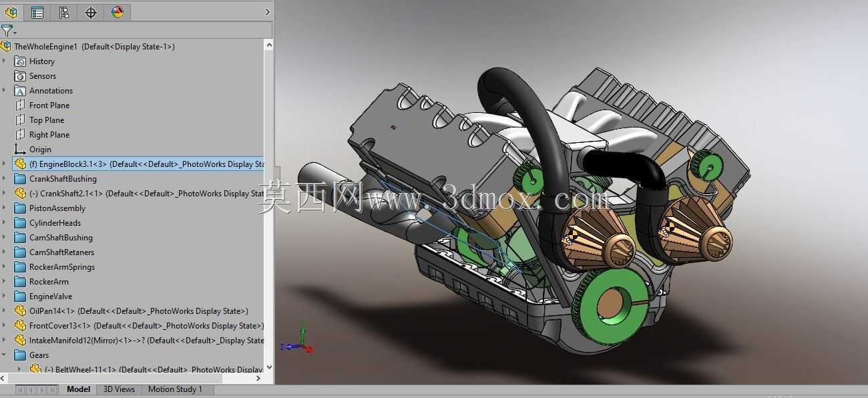Click the horizontal scrollbar left arrow
Image resolution: width=868 pixels, height=398 pixels.
4,378
